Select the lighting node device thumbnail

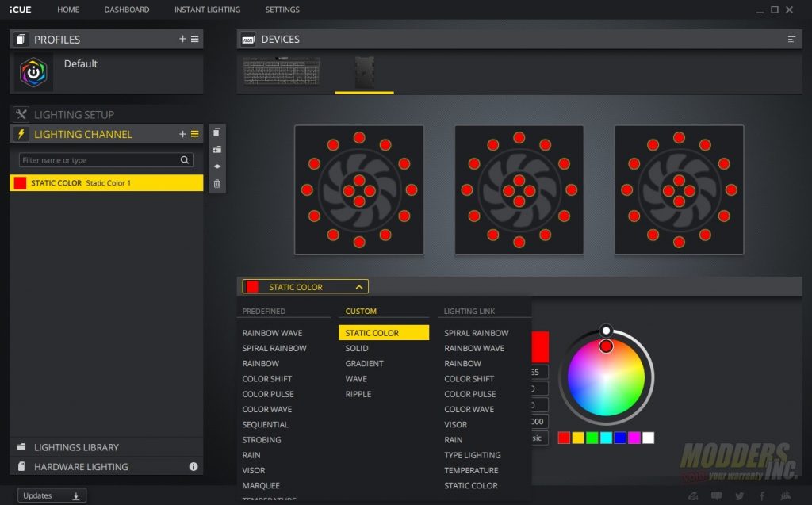click(x=365, y=72)
